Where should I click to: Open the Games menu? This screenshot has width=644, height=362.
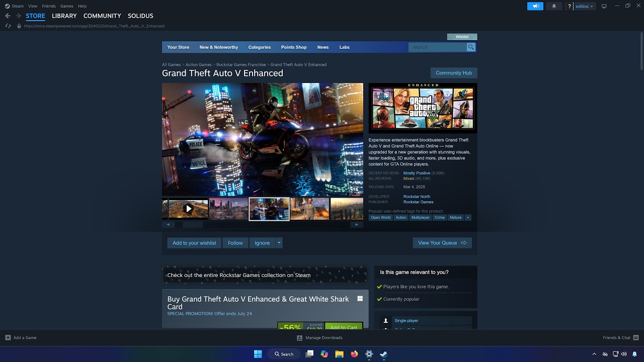[x=66, y=6]
